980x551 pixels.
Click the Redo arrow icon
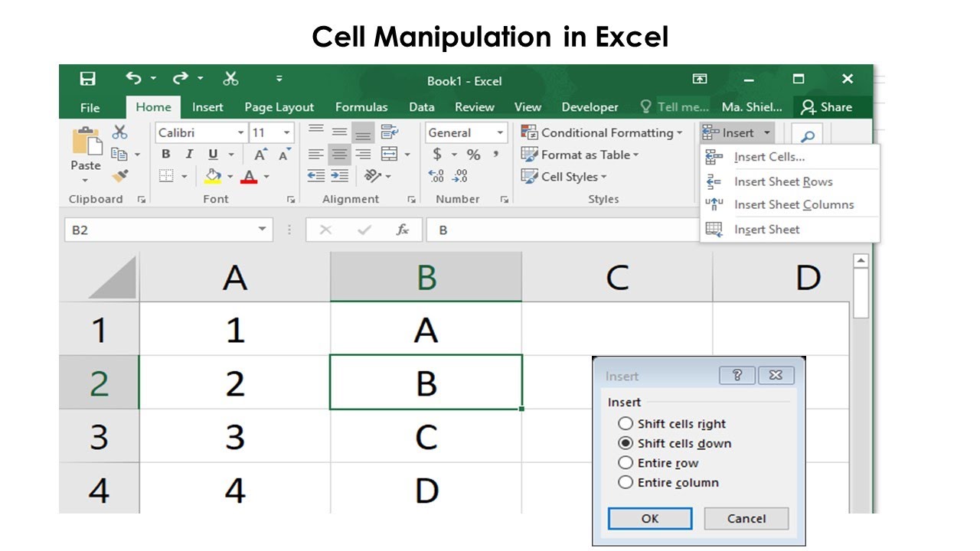point(181,78)
